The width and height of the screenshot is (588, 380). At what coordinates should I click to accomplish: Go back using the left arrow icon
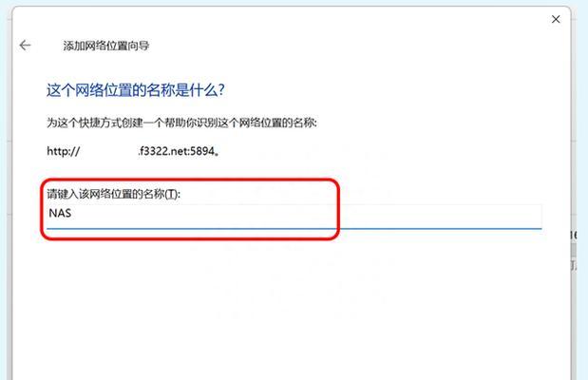pos(25,46)
